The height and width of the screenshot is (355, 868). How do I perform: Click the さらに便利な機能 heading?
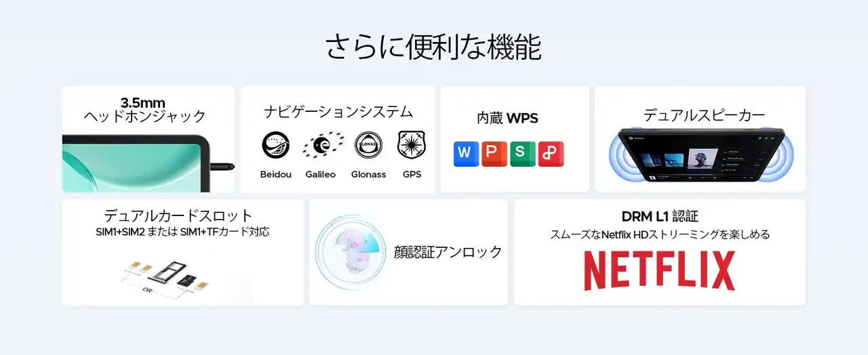[x=433, y=47]
